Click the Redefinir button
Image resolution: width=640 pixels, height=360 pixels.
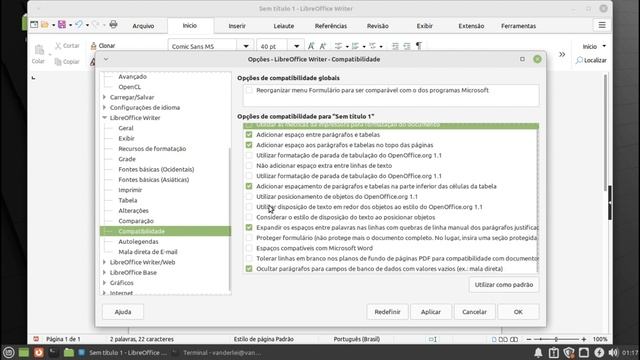pyautogui.click(x=387, y=312)
